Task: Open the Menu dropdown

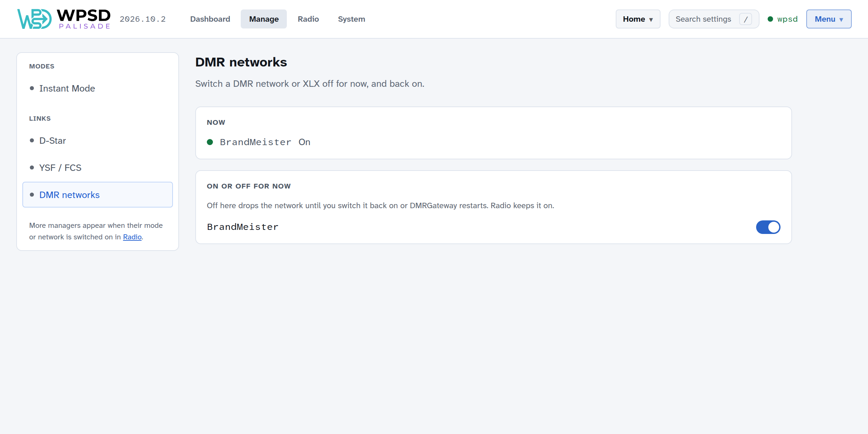Action: [829, 19]
